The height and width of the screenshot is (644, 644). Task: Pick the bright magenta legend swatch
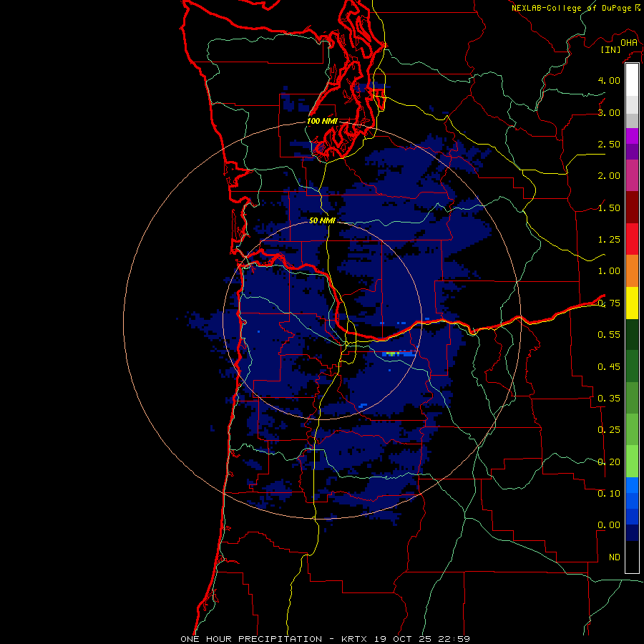pos(632,136)
